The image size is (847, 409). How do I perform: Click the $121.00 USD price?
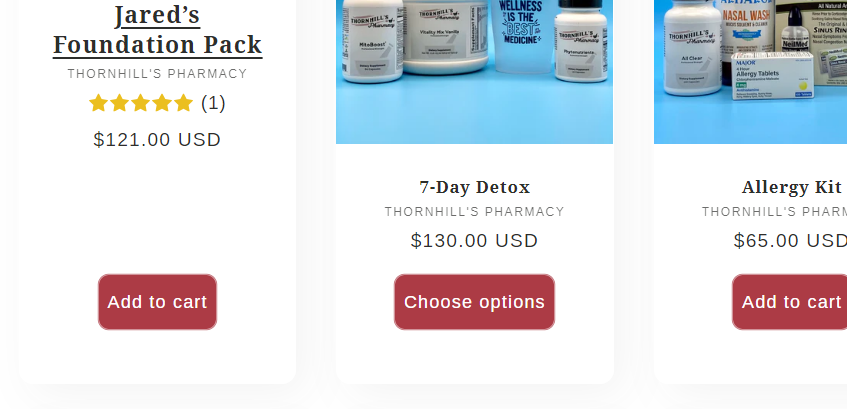(157, 139)
